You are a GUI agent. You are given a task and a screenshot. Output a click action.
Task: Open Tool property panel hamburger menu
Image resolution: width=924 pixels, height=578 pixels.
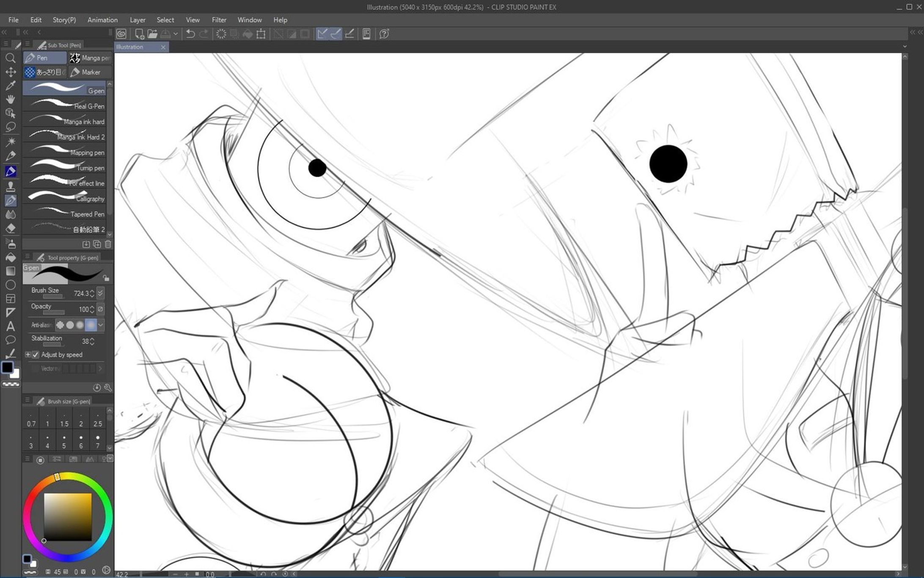27,257
